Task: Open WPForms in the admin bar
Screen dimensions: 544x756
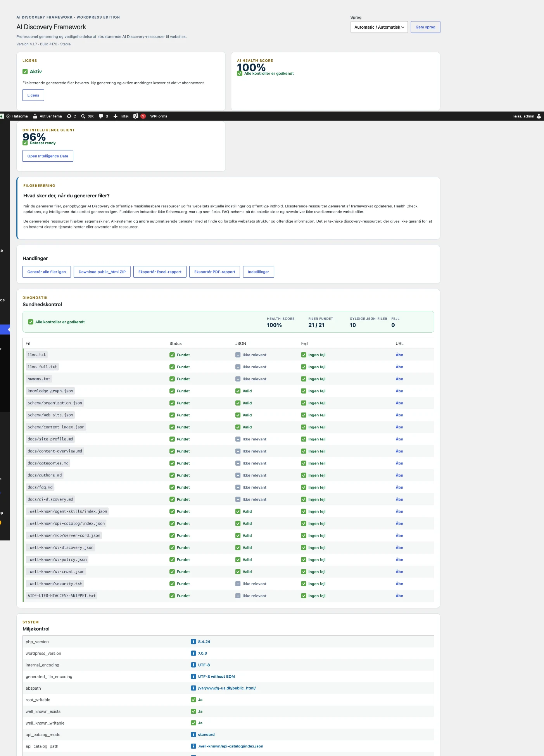Action: point(159,116)
